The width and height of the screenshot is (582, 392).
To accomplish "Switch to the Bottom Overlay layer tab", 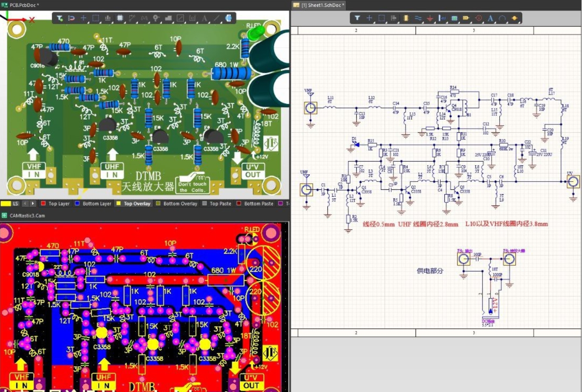I will (x=180, y=204).
